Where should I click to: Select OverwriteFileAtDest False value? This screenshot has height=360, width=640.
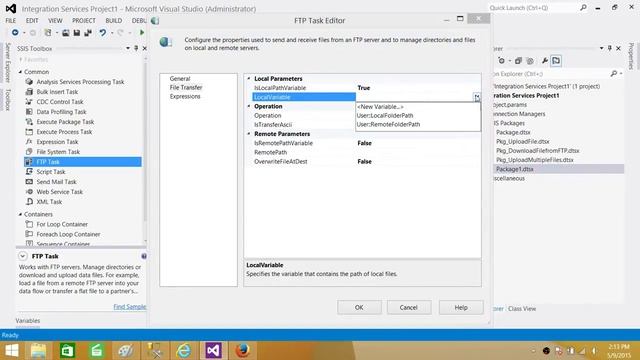pyautogui.click(x=364, y=162)
